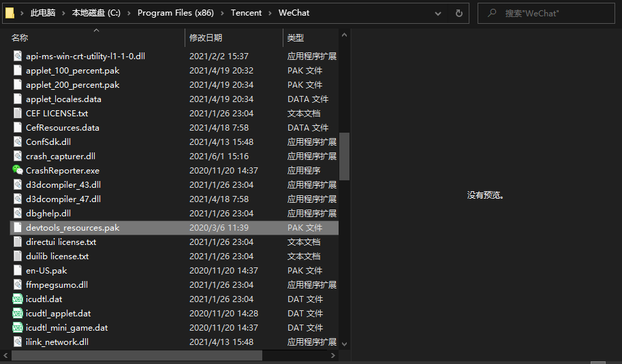Expand chevron after 此电脑 breadcrumb
Viewport: 622px width, 364px height.
63,13
